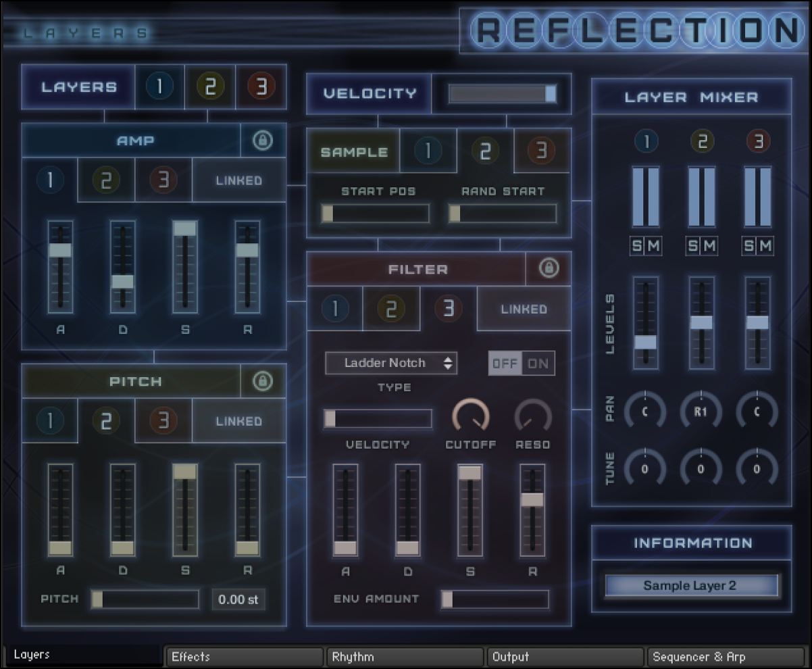The width and height of the screenshot is (812, 669).
Task: Choose layer 2 in the Pitch section
Action: (107, 421)
